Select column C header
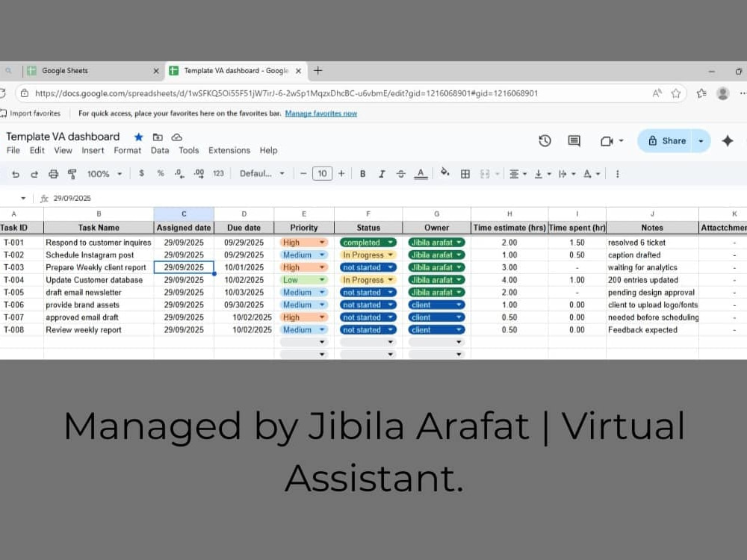 point(184,214)
